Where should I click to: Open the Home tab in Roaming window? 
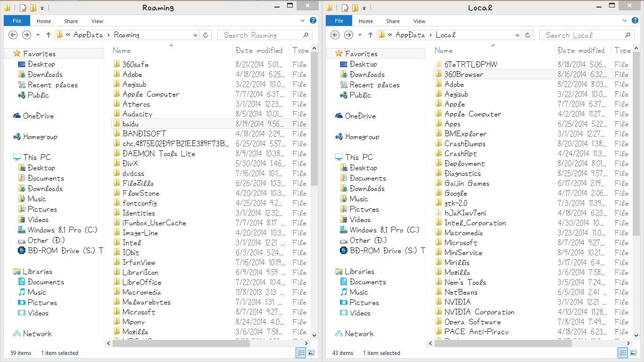click(44, 21)
